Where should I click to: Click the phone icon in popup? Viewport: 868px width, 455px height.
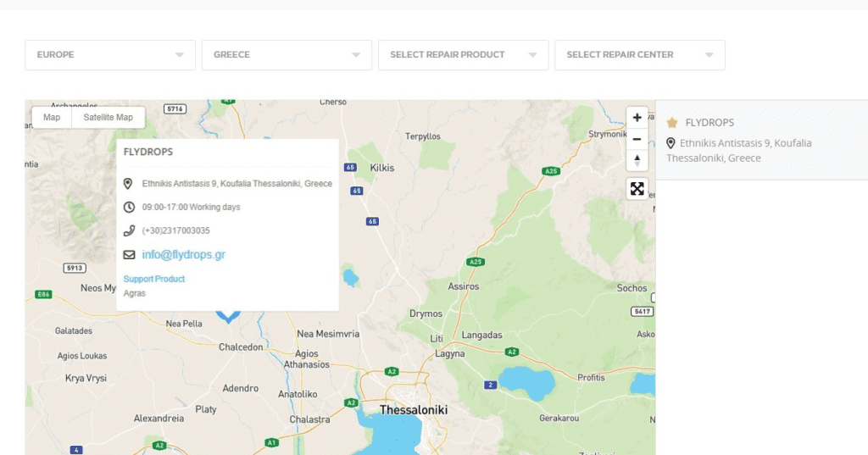[x=129, y=230]
